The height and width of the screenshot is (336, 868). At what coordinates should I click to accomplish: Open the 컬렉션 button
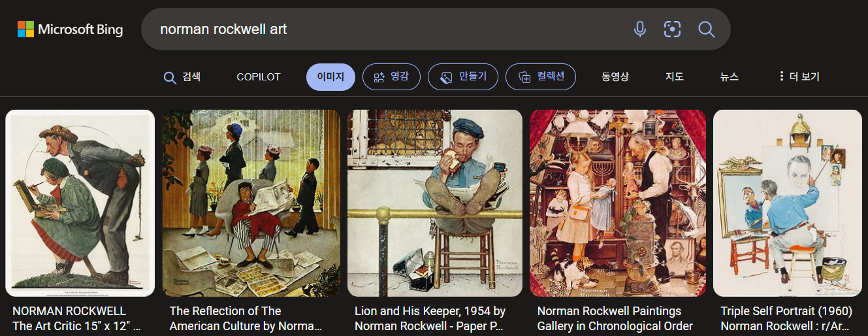pyautogui.click(x=541, y=77)
